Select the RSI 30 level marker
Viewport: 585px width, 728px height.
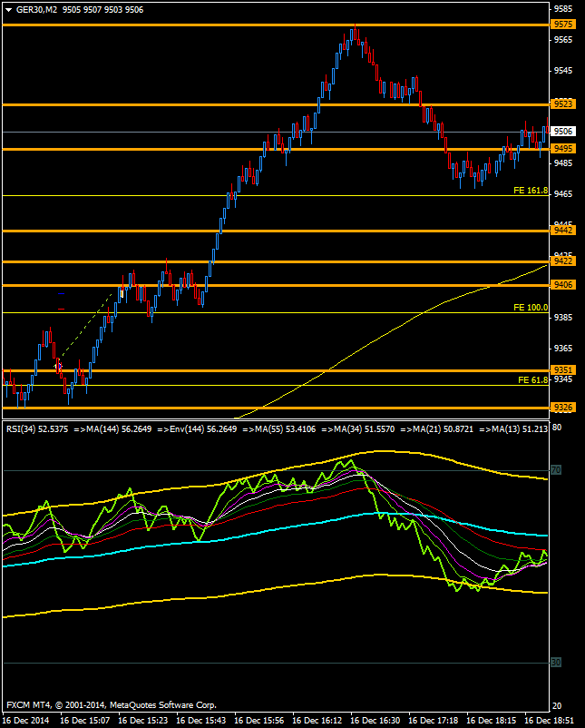coord(556,663)
